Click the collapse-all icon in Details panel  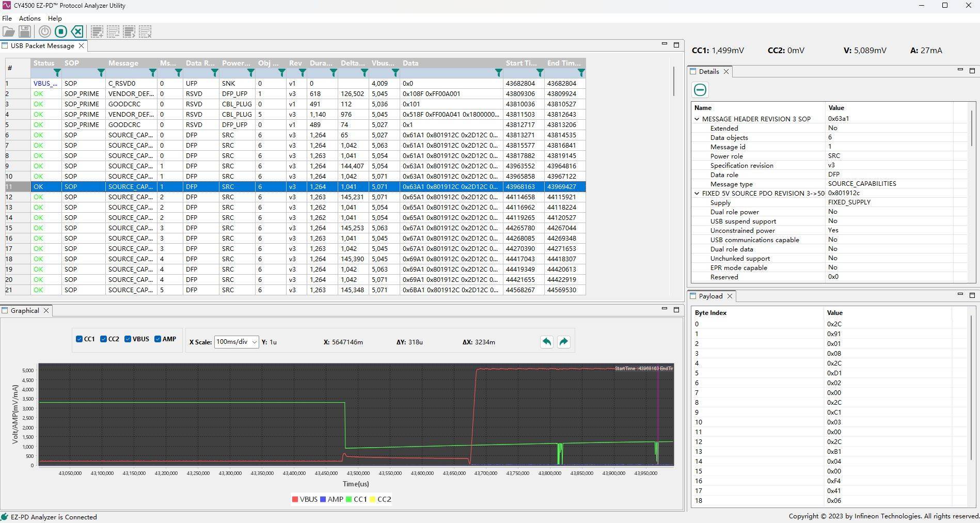(700, 90)
